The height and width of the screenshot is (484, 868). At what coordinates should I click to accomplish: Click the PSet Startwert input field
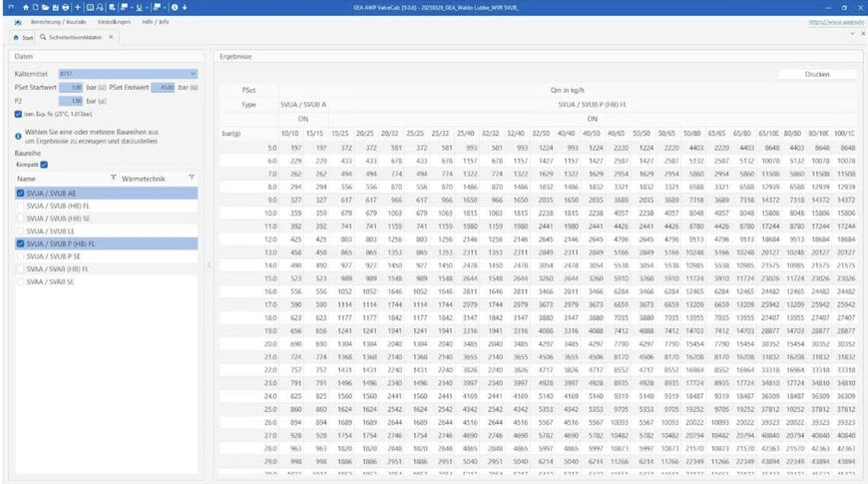click(71, 88)
